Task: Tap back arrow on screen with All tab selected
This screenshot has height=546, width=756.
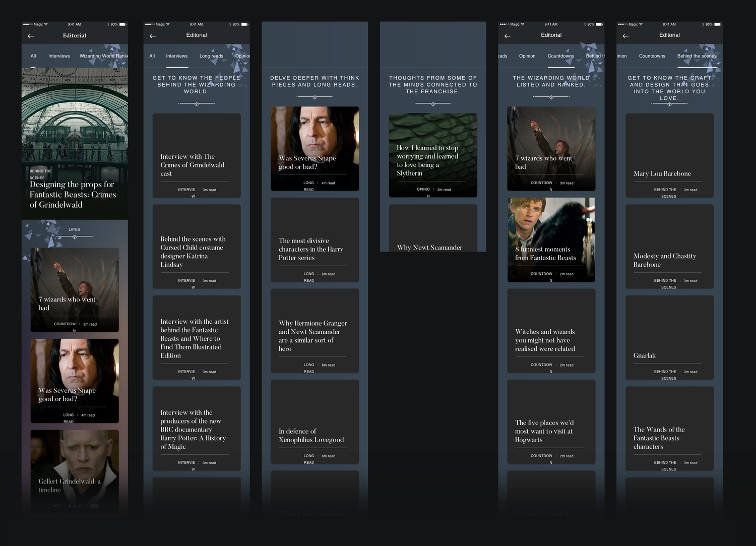Action: (x=31, y=36)
